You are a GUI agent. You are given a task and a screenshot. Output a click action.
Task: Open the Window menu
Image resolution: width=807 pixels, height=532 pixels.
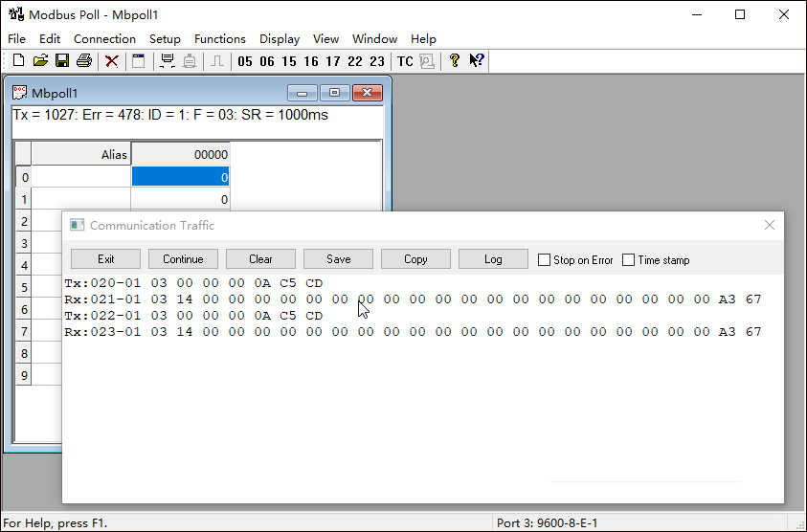374,39
